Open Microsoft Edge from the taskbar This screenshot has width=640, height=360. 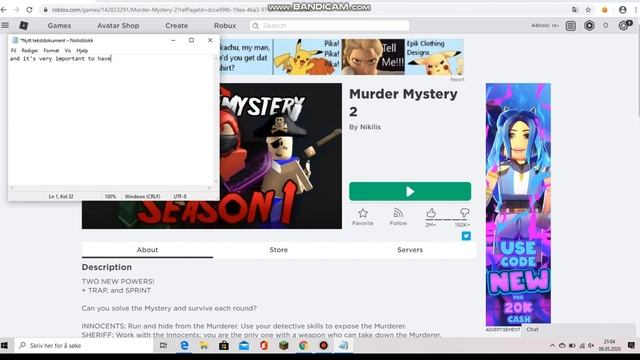(184, 345)
